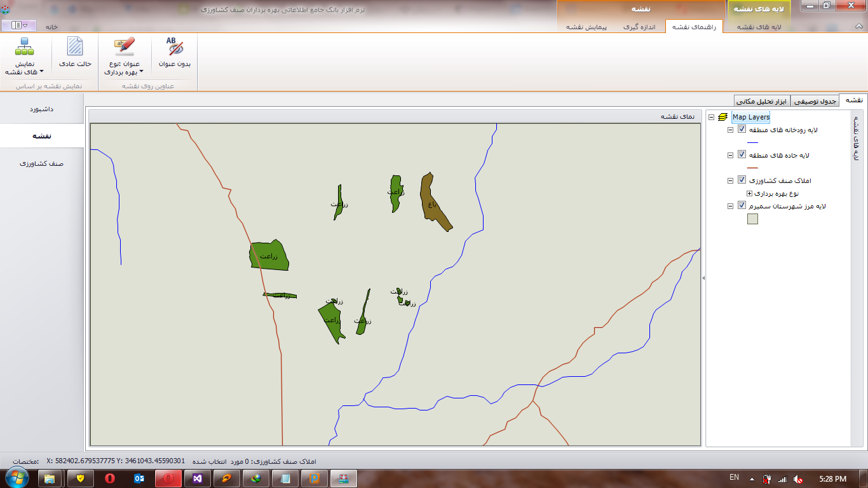Image resolution: width=868 pixels, height=488 pixels.
Task: Click the network signal icon in system tray
Action: tap(783, 478)
